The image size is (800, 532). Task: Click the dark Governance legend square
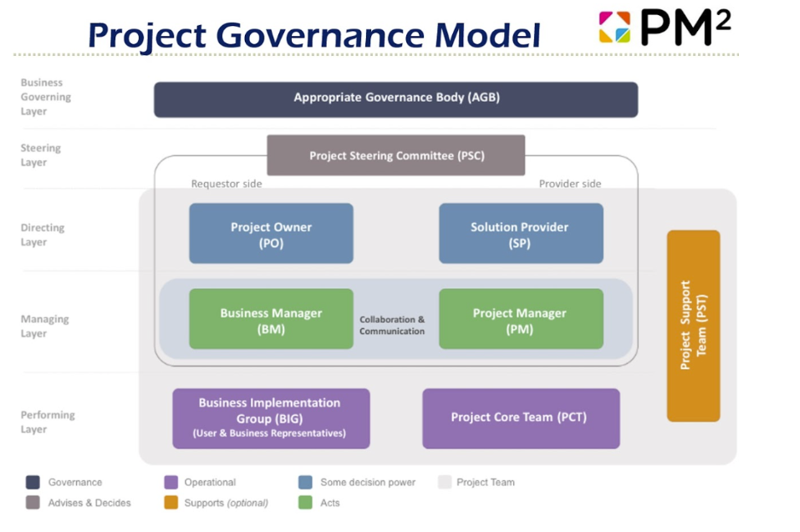32,482
